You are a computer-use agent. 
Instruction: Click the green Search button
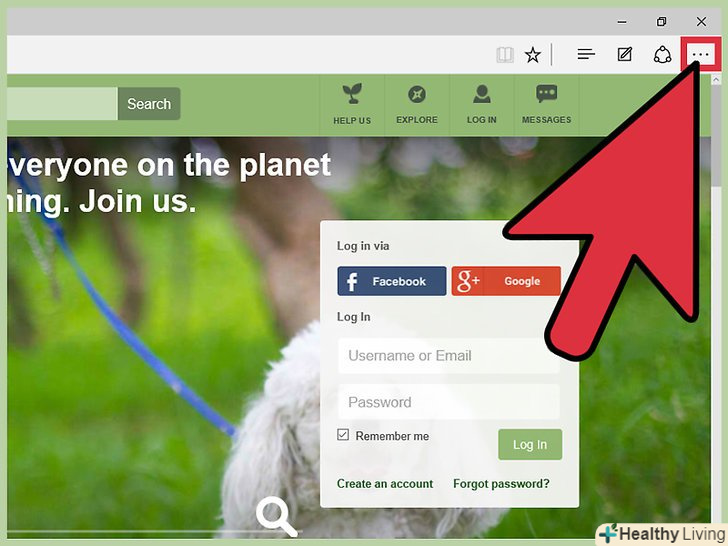point(149,104)
